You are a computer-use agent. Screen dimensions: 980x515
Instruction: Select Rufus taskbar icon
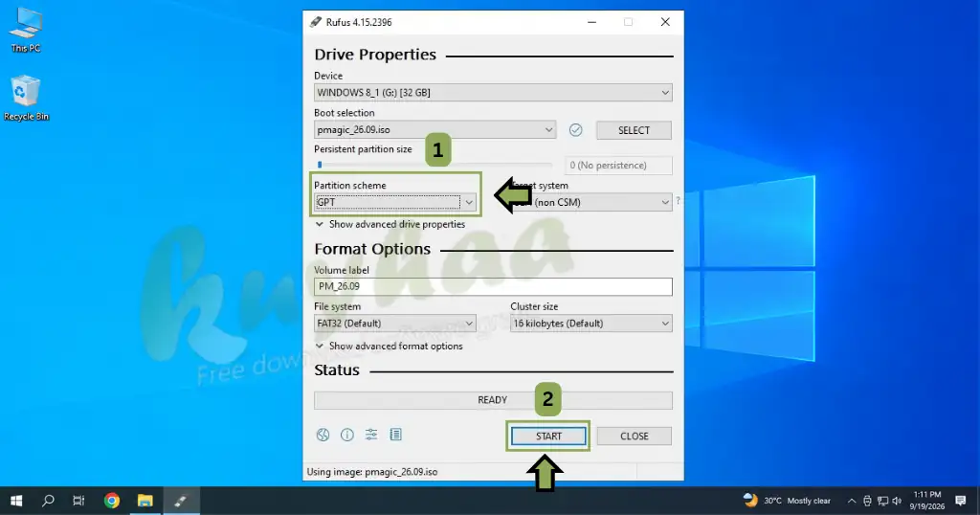tap(181, 501)
